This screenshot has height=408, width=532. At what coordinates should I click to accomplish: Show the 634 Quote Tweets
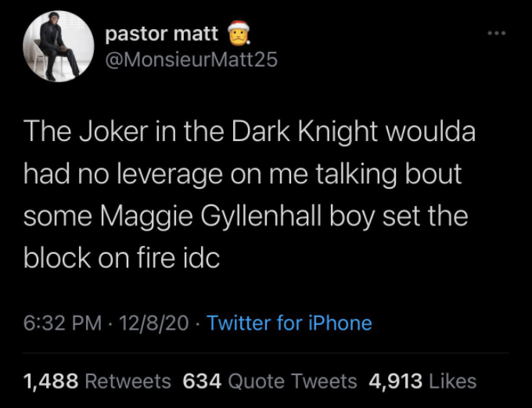269,381
